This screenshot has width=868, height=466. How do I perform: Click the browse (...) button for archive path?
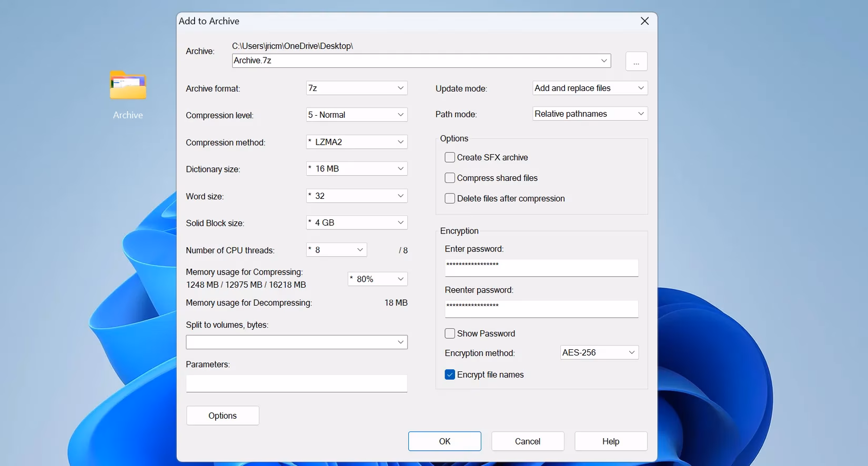coord(636,61)
